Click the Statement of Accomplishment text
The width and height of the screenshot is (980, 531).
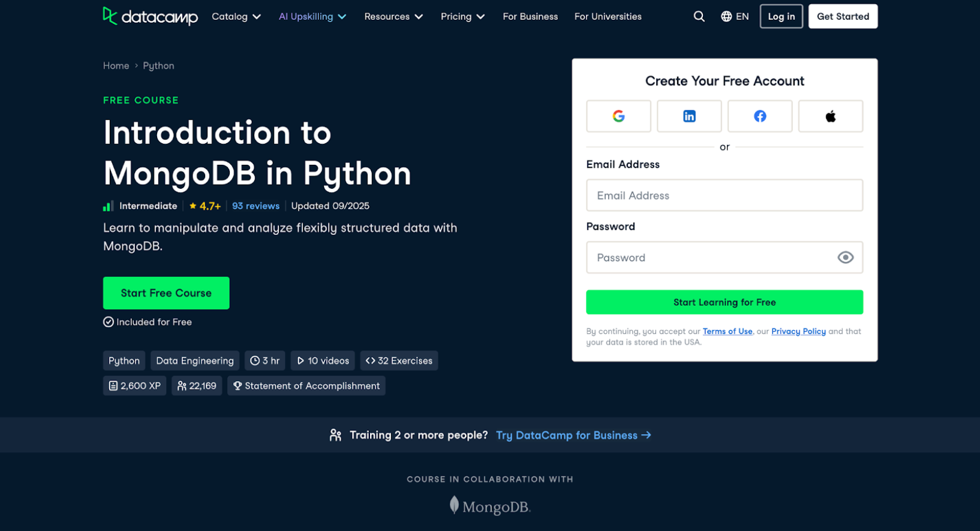pos(312,386)
